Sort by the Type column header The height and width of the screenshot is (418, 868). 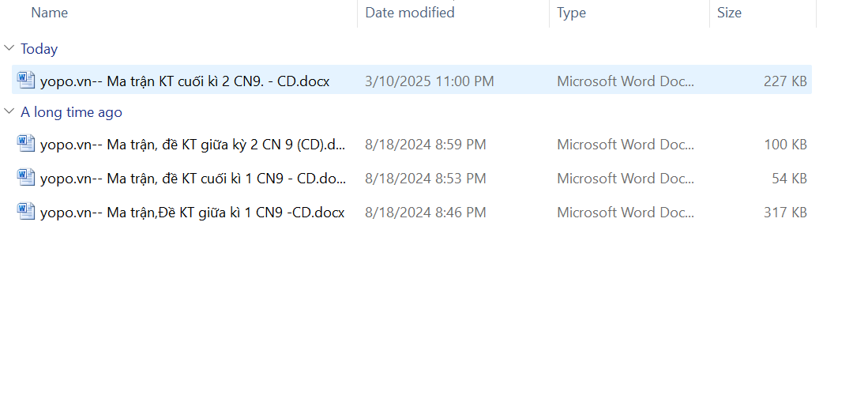571,13
